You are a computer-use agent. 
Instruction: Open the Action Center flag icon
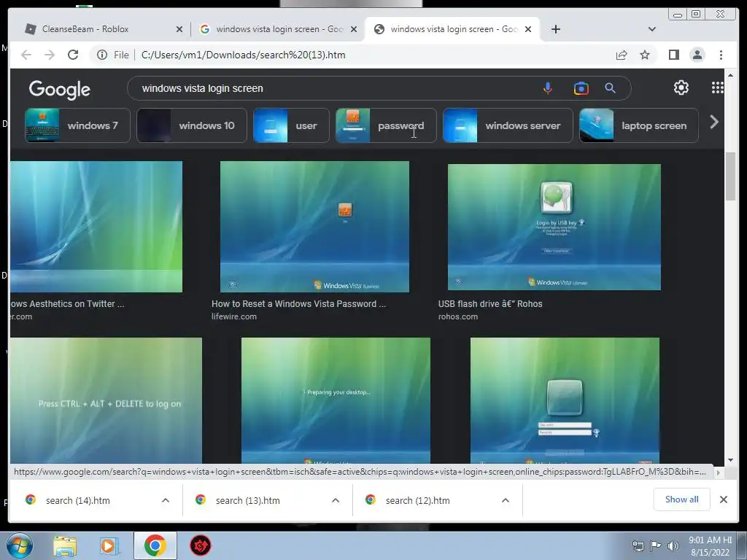(x=656, y=545)
